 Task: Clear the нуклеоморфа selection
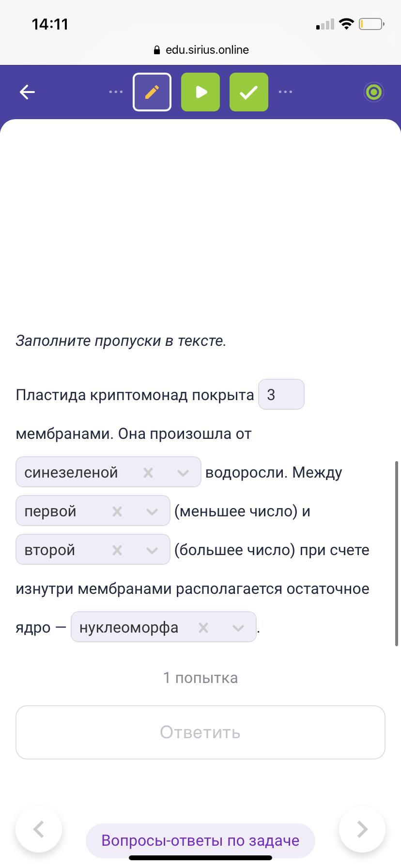point(203,627)
